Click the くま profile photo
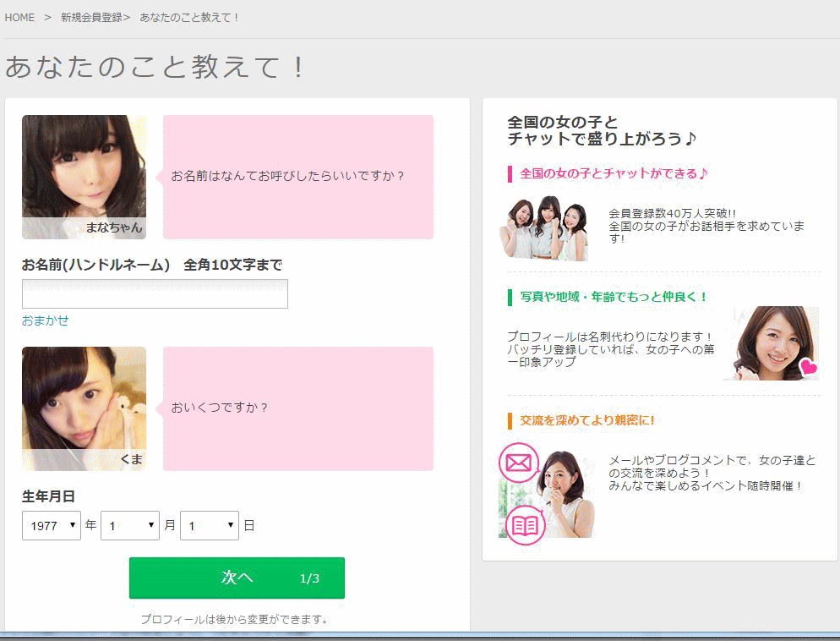Image resolution: width=840 pixels, height=641 pixels. pos(84,408)
